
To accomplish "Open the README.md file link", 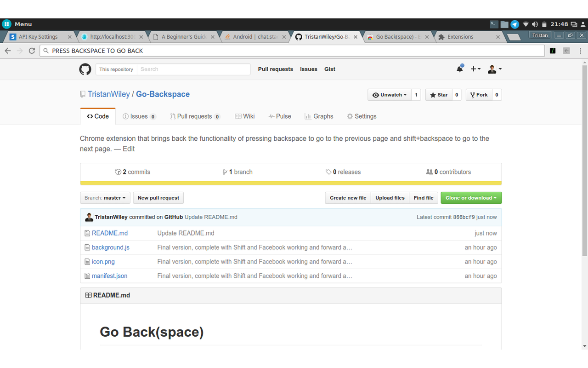I will point(110,233).
